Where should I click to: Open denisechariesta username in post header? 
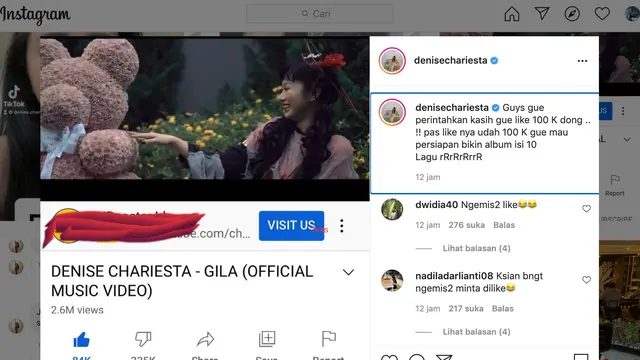[x=450, y=60]
